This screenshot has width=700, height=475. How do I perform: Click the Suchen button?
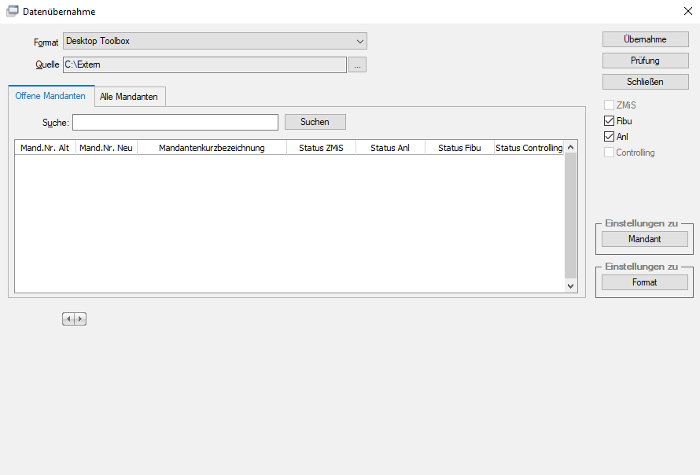click(315, 122)
